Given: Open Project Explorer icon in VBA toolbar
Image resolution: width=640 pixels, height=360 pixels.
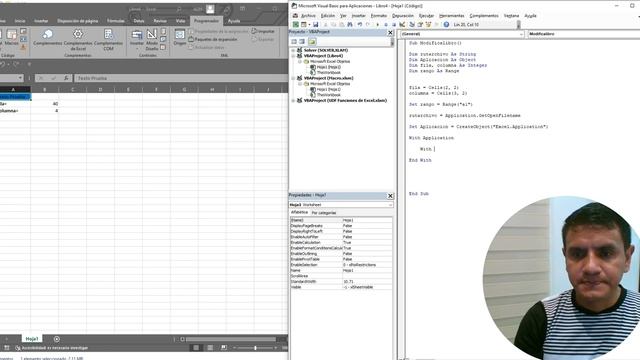Looking at the screenshot, I should point(412,24).
